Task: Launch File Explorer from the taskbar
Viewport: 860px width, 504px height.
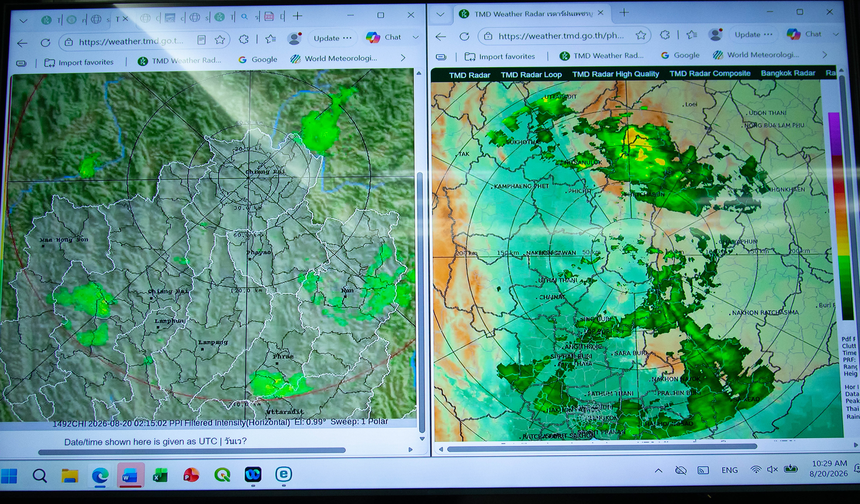Action: click(70, 475)
